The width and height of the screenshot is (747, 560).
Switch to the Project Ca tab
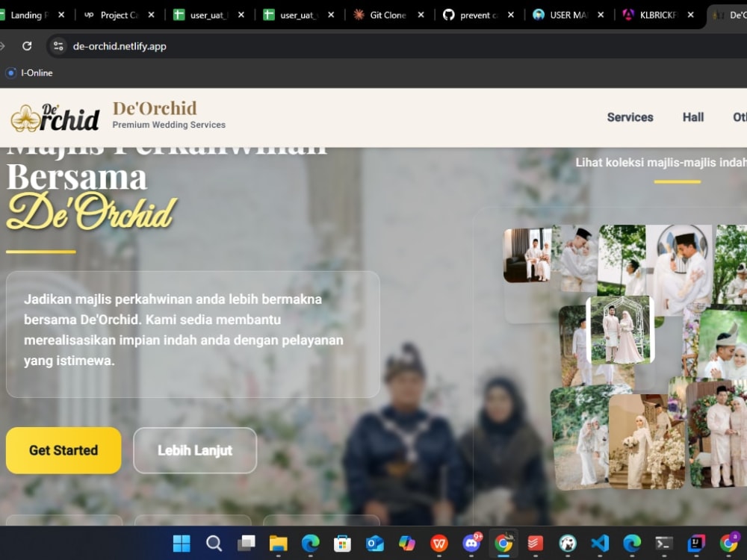pyautogui.click(x=117, y=15)
